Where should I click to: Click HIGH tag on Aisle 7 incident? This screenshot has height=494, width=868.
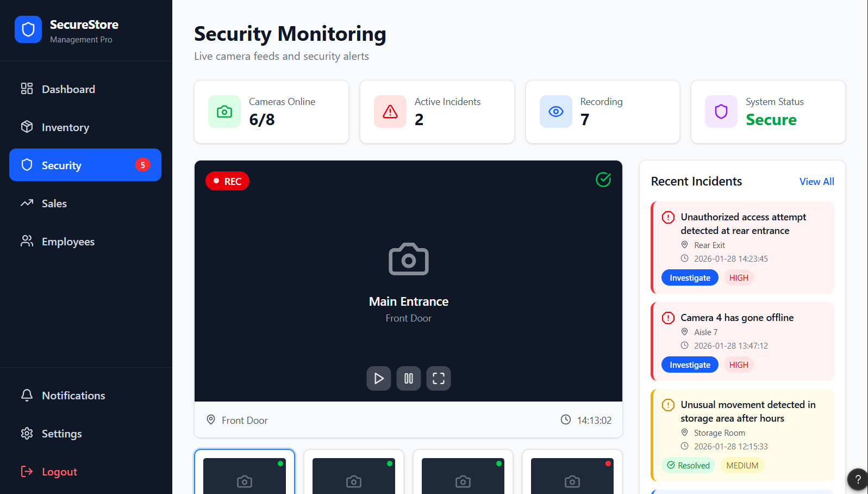coord(739,365)
